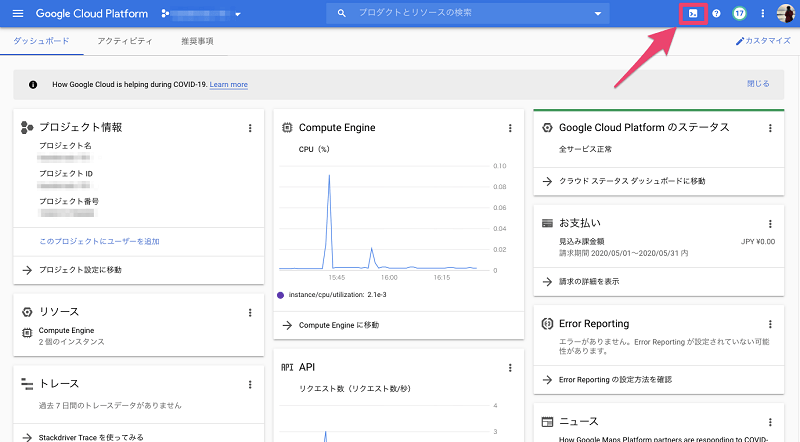The height and width of the screenshot is (442, 800).
Task: Click Google Cloud Platform status hexagon icon
Action: pyautogui.click(x=547, y=128)
